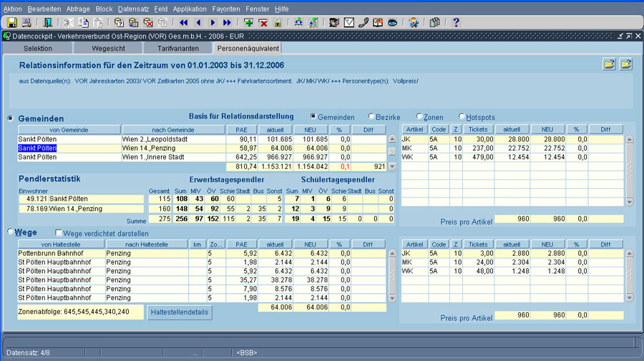Click the Copy icon in toolbar
The width and height of the screenshot is (644, 361).
[84, 23]
